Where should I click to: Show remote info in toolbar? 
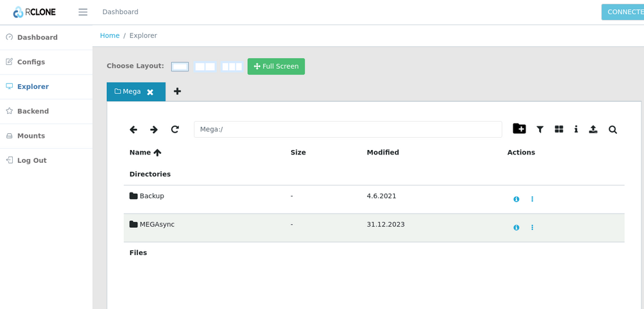(576, 129)
